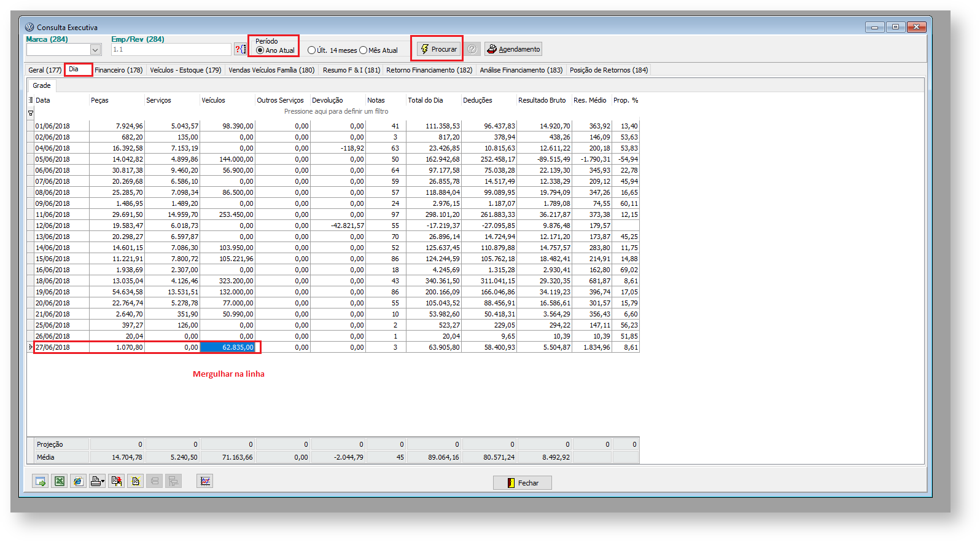Click the chart graph icon
The image size is (980, 542).
pyautogui.click(x=205, y=481)
